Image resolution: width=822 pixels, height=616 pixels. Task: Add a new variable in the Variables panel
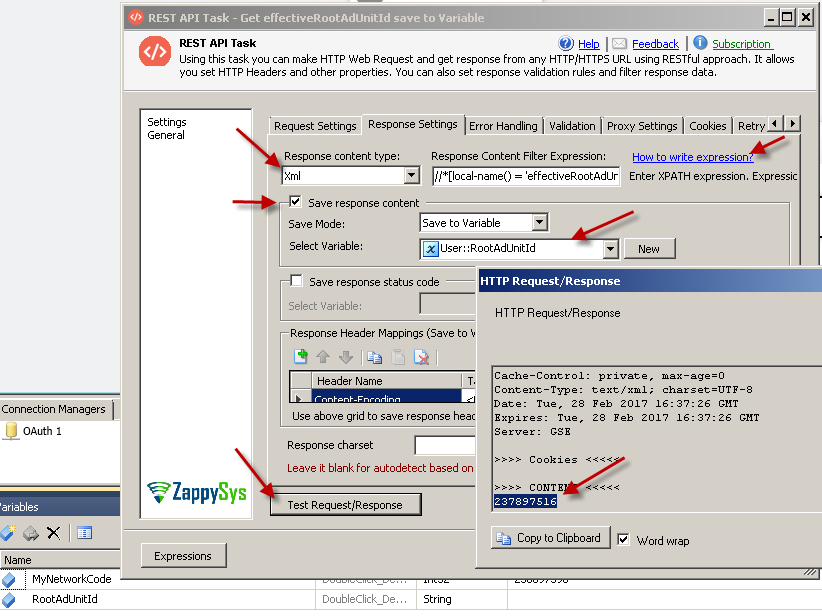pos(8,532)
